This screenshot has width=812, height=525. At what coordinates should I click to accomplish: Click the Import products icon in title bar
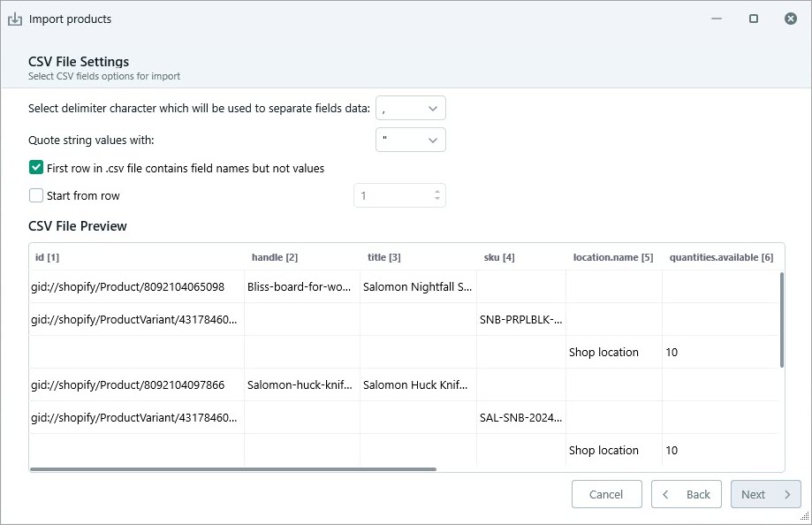(x=15, y=18)
